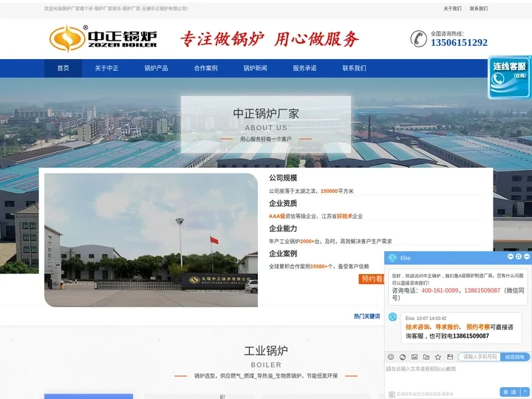Click the 关于我们 link in top bar
Viewport: 532px width, 399px height.
[x=452, y=8]
